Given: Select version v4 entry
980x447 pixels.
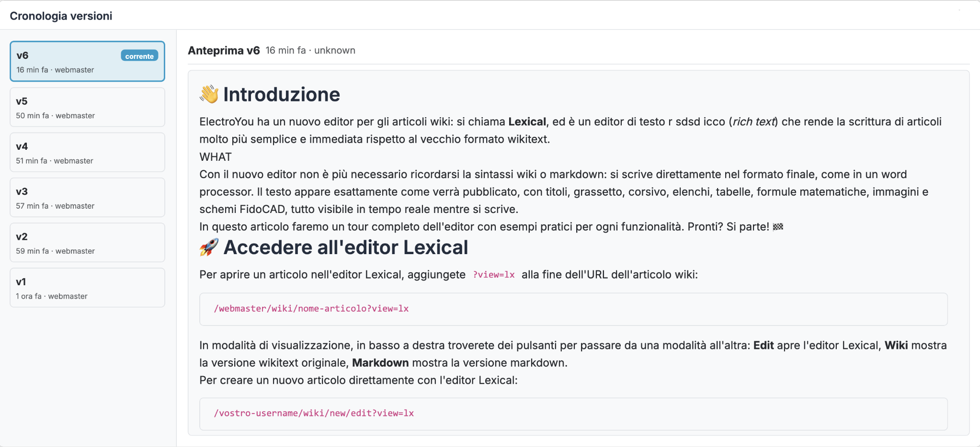Looking at the screenshot, I should [x=87, y=152].
